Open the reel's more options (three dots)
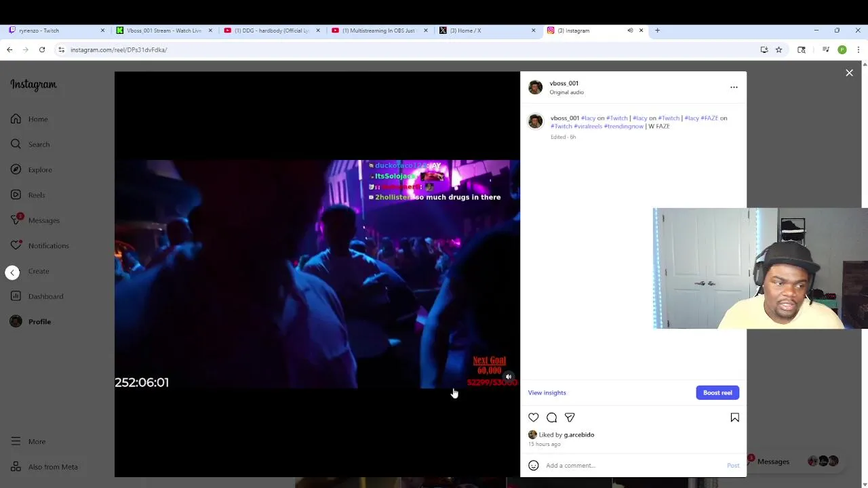 click(734, 87)
